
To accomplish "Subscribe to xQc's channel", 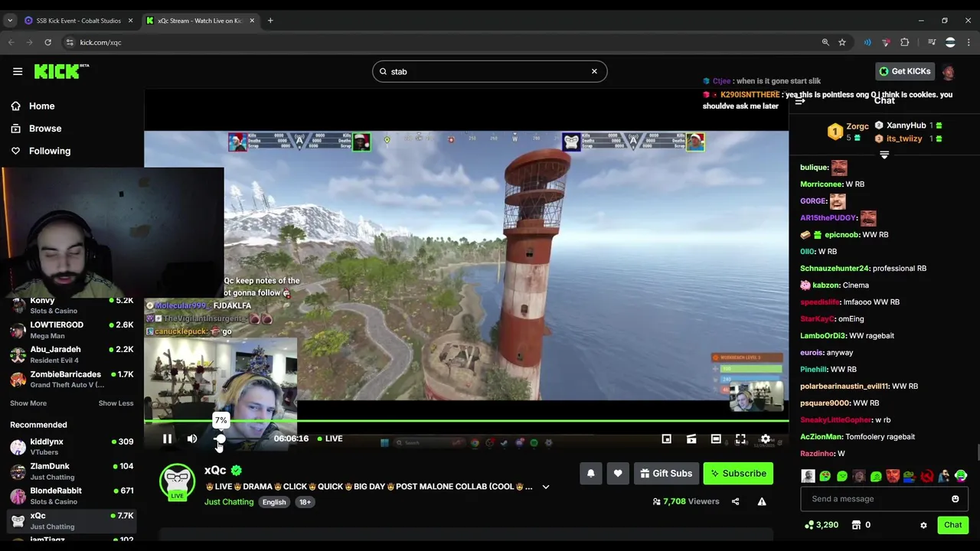I will [738, 474].
